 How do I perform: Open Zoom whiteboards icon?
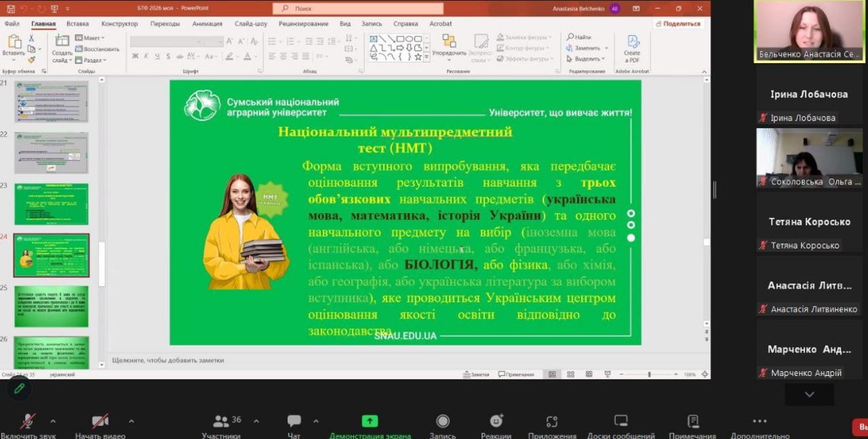coord(620,421)
